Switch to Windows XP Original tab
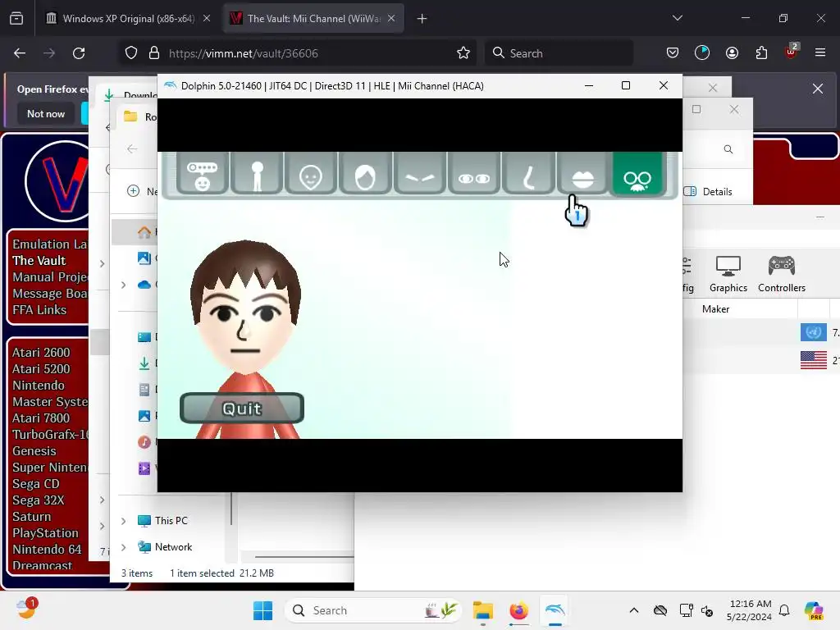840x630 pixels. pos(128,18)
